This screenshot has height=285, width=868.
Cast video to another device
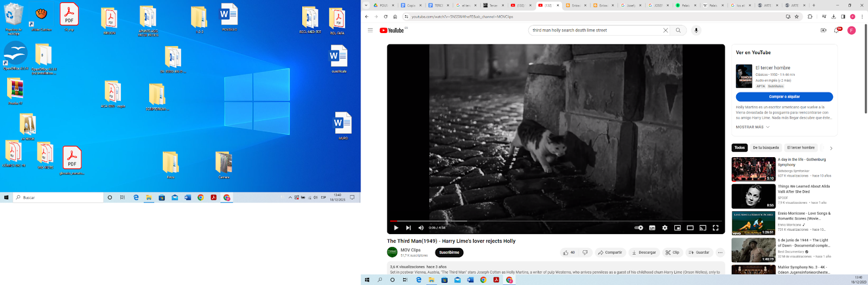703,228
